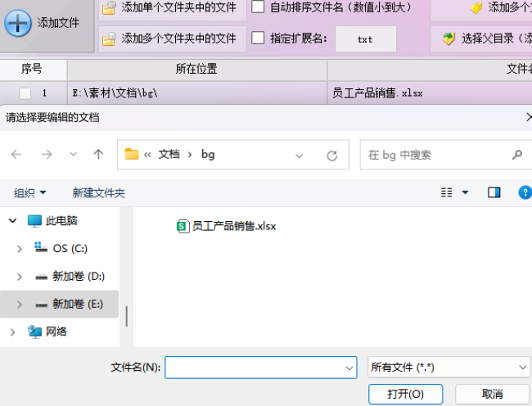Viewport: 532px width, 406px height.
Task: Open help via blue question icon
Action: point(525,192)
